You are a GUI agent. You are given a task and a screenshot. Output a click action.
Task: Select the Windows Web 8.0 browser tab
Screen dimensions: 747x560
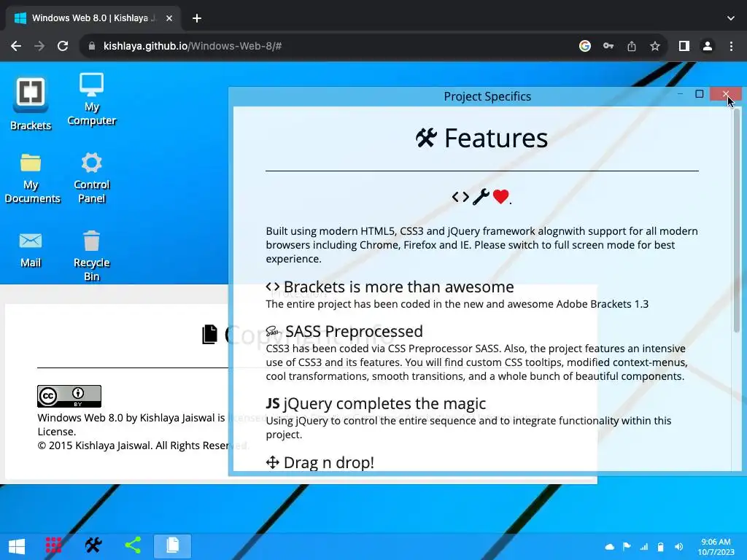(93, 18)
